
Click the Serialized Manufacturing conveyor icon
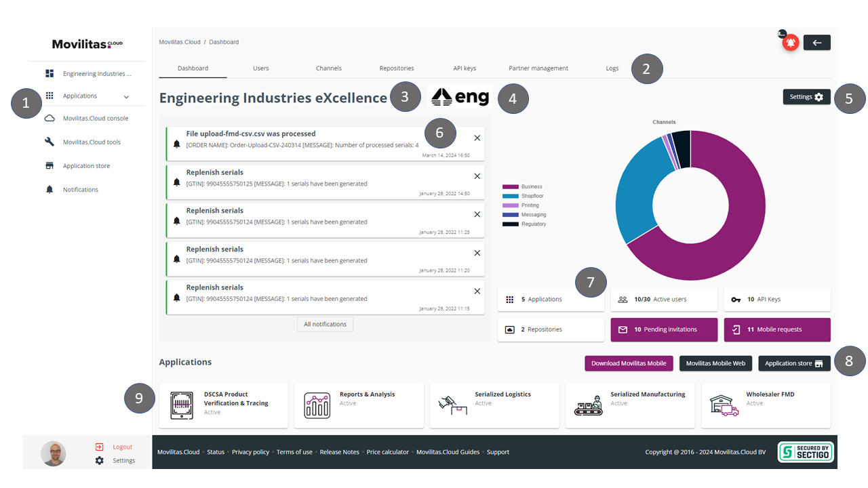click(x=588, y=405)
